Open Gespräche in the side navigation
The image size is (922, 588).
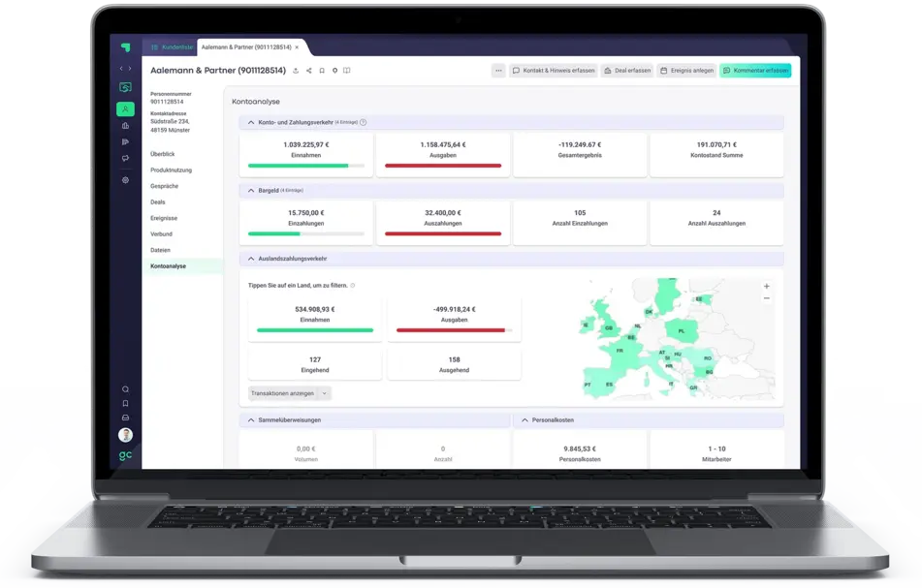[164, 186]
